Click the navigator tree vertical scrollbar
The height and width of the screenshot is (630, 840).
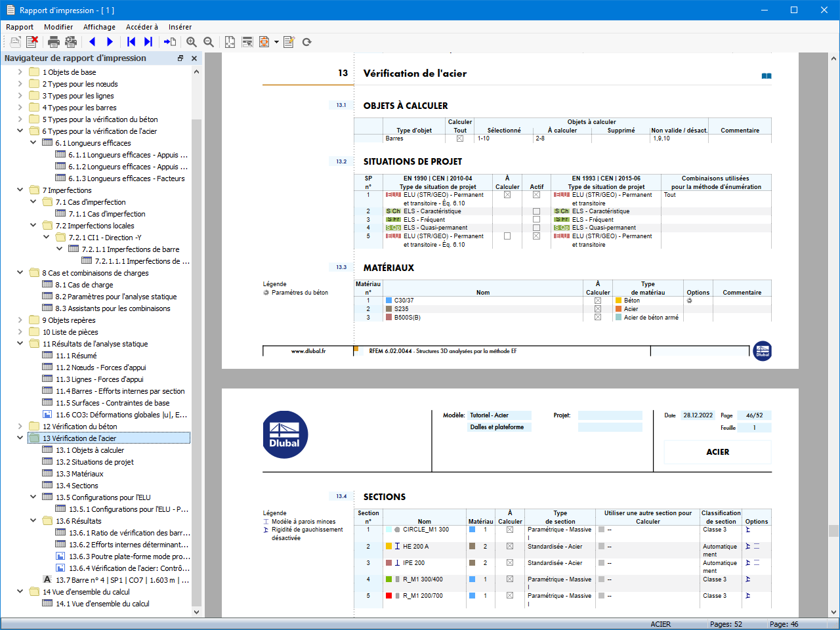[x=196, y=364]
